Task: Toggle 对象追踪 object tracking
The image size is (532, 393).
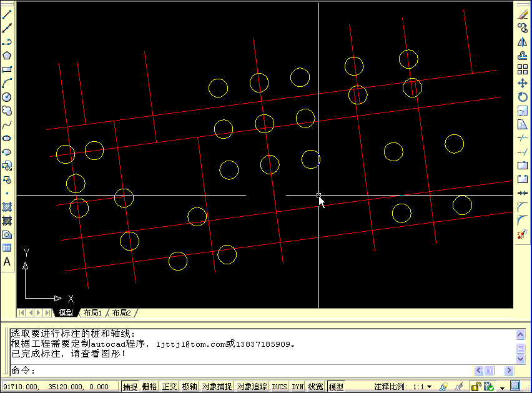Action: pyautogui.click(x=252, y=387)
